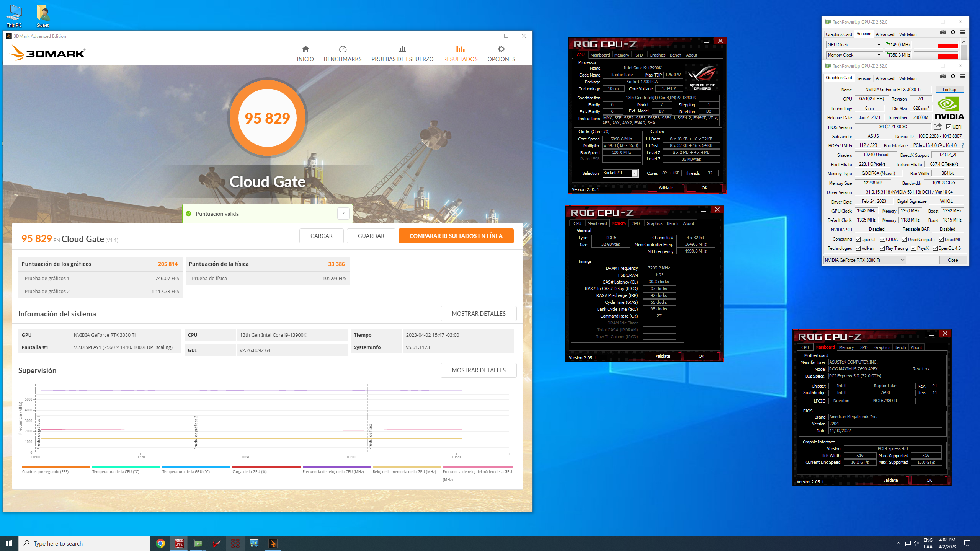Open the notification center icon
Viewport: 980px width, 551px height.
(967, 543)
